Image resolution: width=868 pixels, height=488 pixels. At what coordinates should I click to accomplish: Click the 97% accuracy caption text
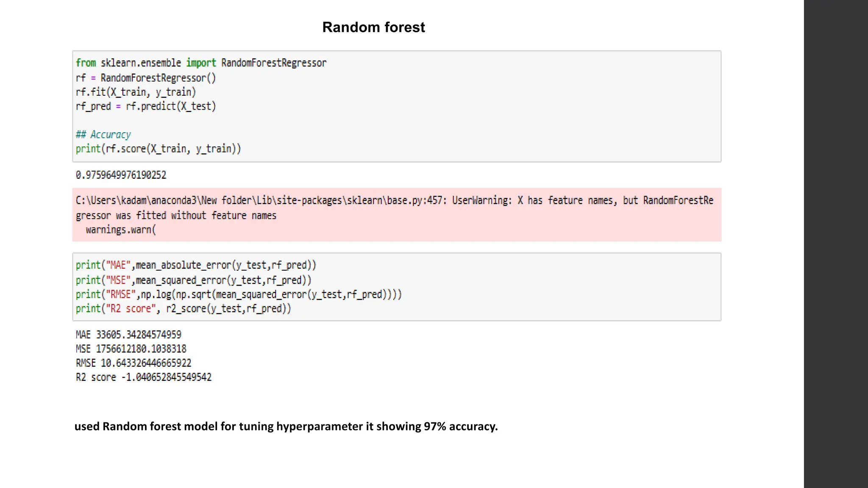click(x=286, y=426)
